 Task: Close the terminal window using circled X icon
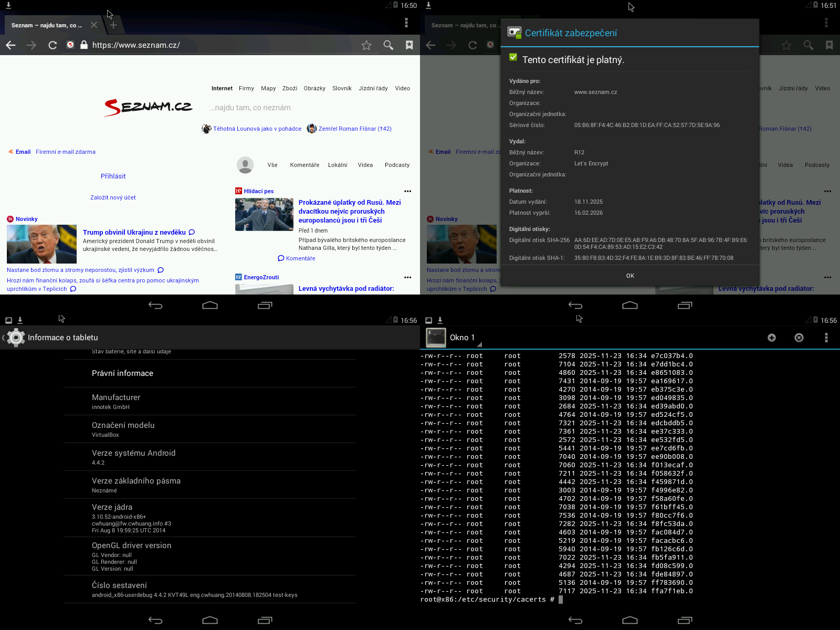pos(799,338)
